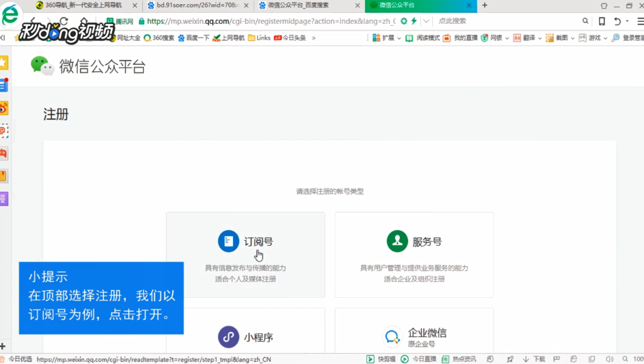Click the green 服务号 person icon
The height and width of the screenshot is (364, 644).
coord(397,241)
